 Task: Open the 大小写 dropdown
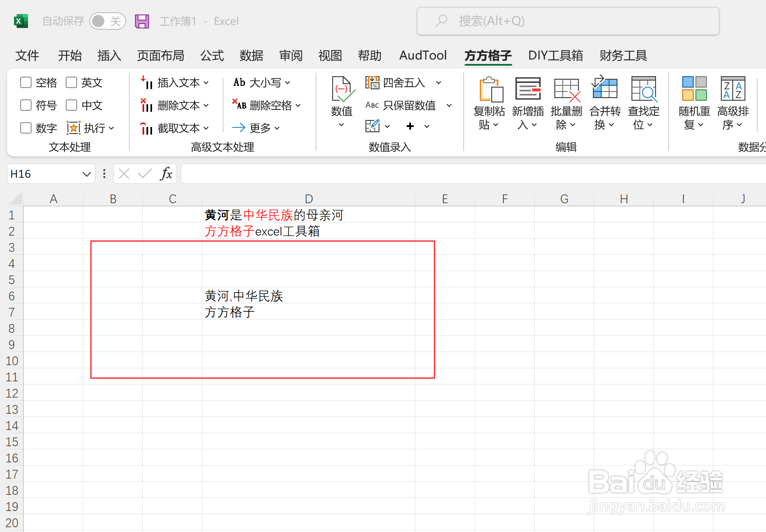pos(262,82)
